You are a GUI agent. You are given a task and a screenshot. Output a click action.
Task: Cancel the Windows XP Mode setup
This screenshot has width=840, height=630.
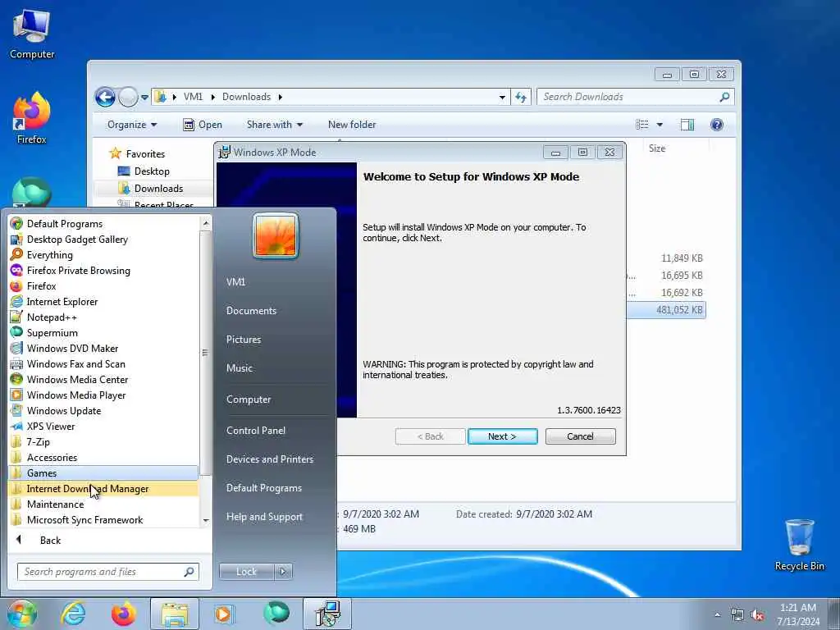click(x=580, y=436)
